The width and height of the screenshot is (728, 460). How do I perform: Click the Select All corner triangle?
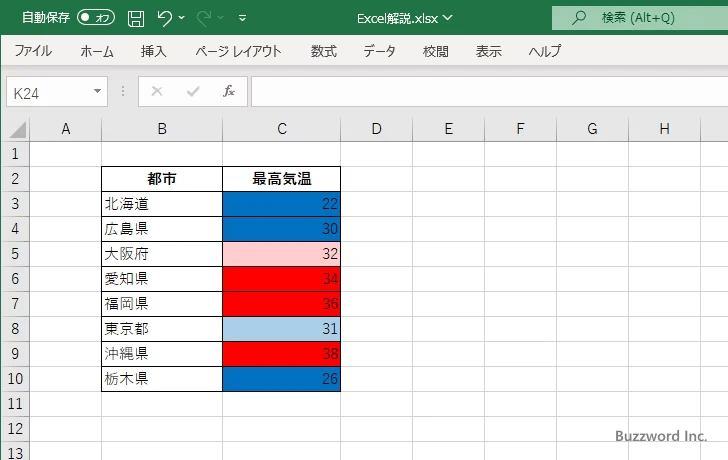17,130
